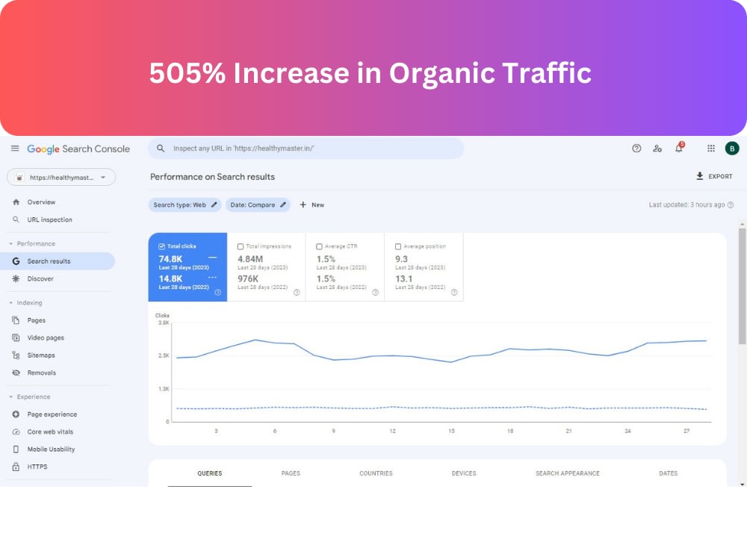
Task: Click the scrollbar down arrow
Action: (x=743, y=485)
